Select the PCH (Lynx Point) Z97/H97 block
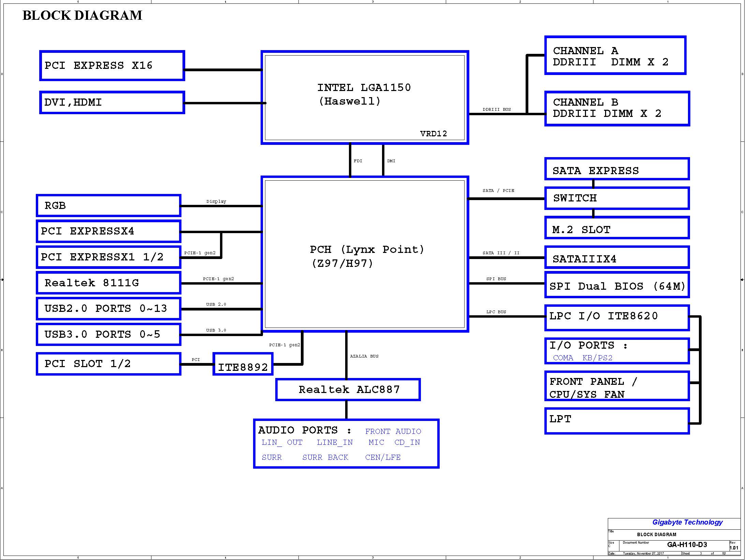The image size is (748, 560). coord(365,254)
